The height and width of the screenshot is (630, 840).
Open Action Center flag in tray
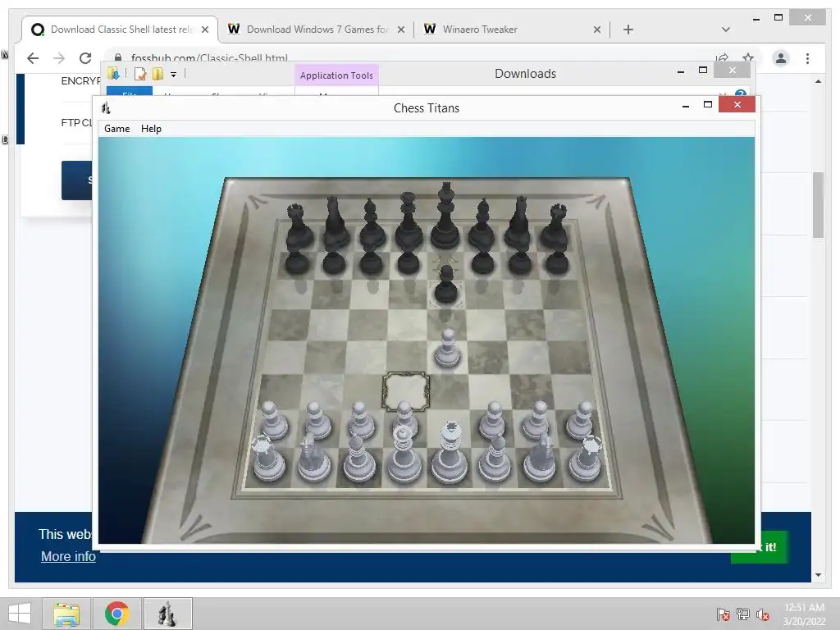click(x=723, y=614)
